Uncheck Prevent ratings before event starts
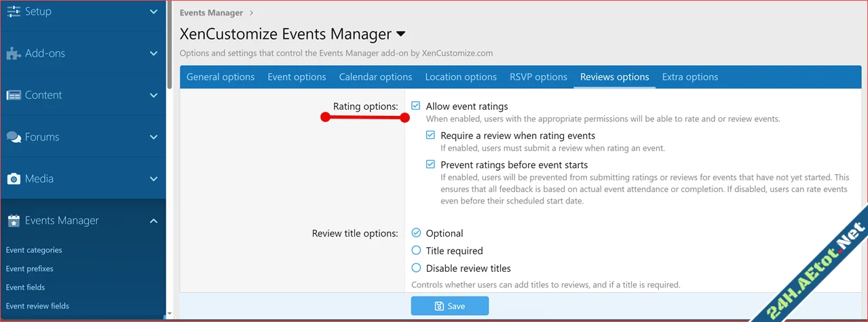 [x=430, y=164]
